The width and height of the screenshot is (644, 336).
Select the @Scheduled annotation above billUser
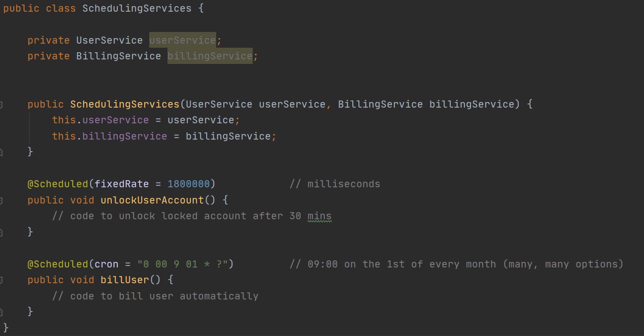pos(57,264)
